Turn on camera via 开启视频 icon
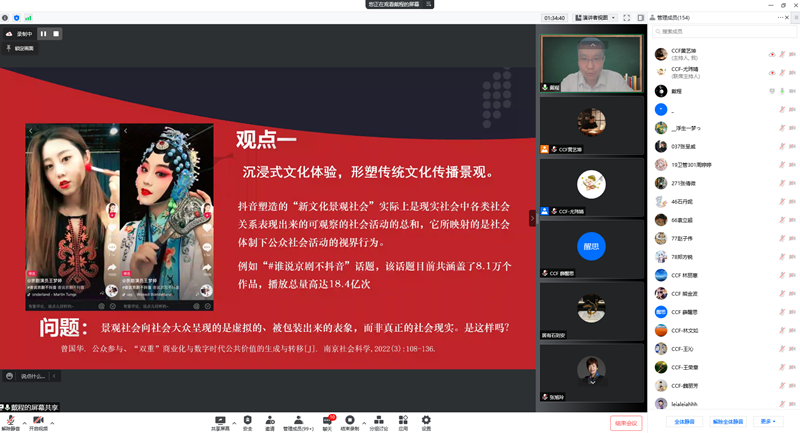This screenshot has height=433, width=800. tap(38, 422)
